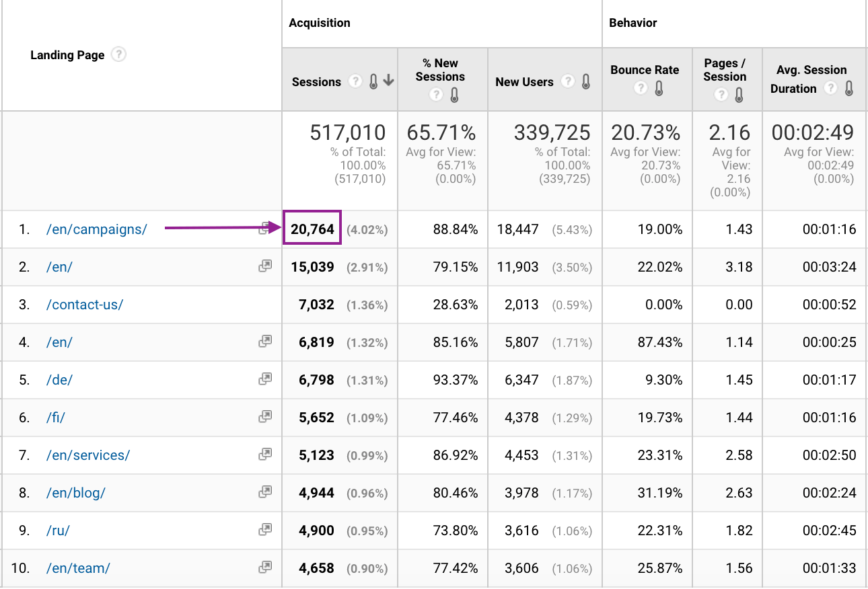
Task: Sort by the Pages / Session header
Action: click(x=725, y=70)
